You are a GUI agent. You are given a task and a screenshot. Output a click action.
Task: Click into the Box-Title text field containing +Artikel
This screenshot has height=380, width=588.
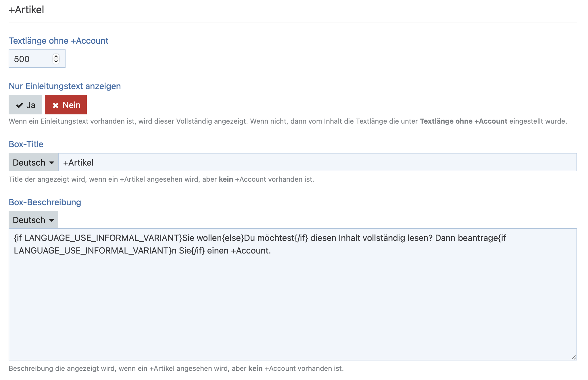click(316, 162)
